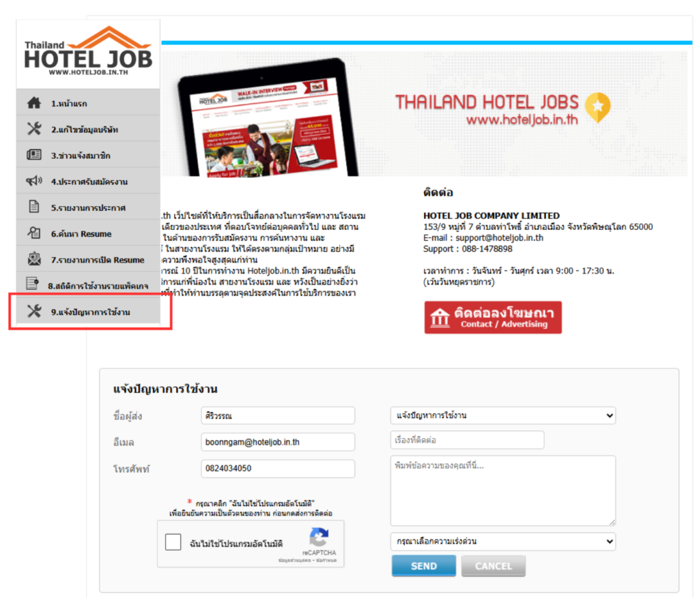Click the wrench icon for 2.แก้ไขข้อมูลบริษัท
This screenshot has width=699, height=616.
(x=34, y=129)
